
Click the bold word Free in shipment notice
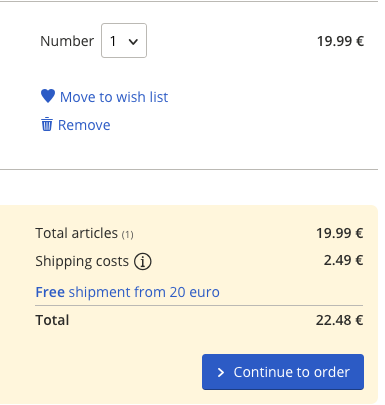(x=50, y=292)
